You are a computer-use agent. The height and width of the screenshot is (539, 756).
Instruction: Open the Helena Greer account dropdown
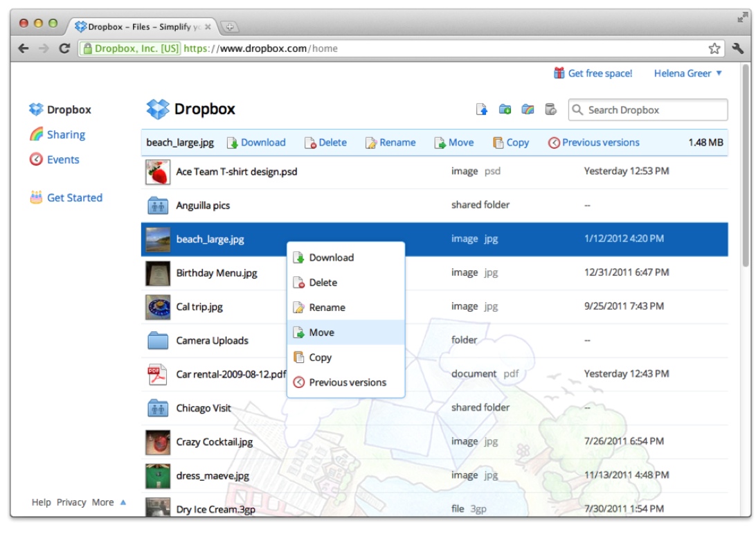[687, 73]
